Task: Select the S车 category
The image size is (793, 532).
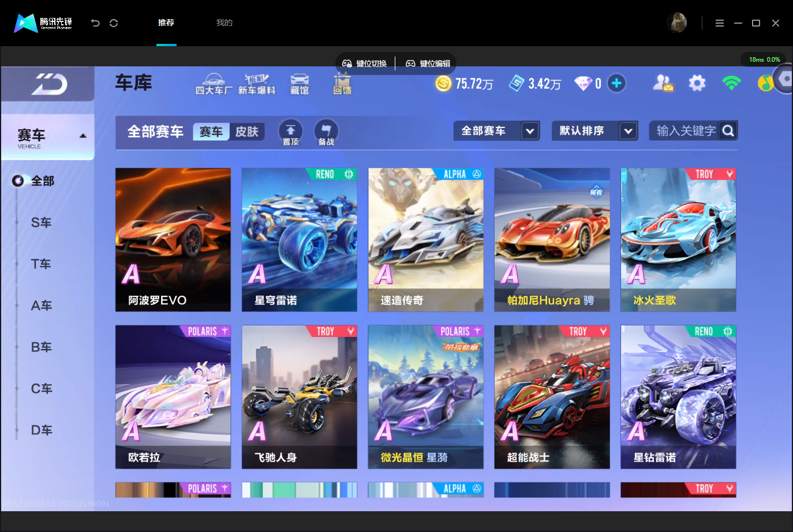Action: (42, 223)
